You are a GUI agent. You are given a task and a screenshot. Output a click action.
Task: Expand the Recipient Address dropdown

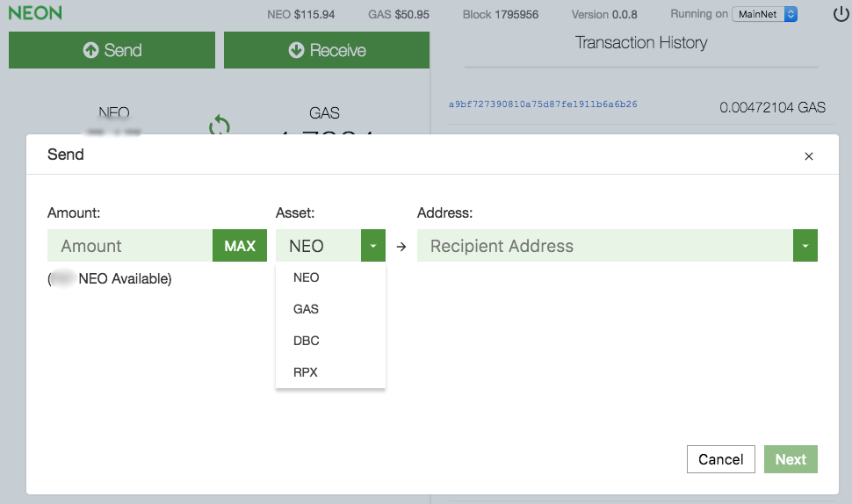805,246
